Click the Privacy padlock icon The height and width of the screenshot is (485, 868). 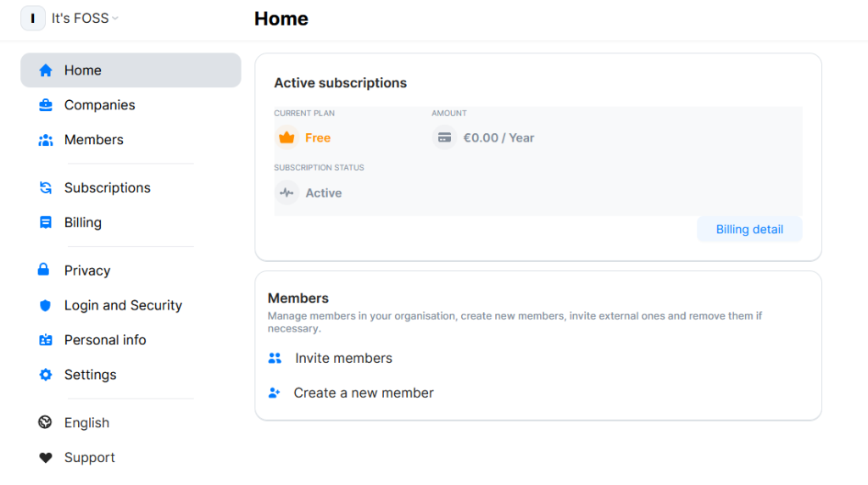(44, 270)
